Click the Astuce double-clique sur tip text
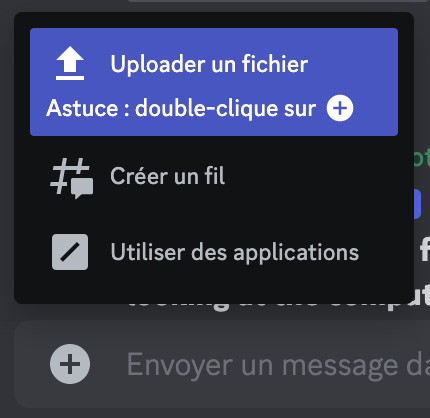The image size is (430, 418). pyautogui.click(x=181, y=108)
